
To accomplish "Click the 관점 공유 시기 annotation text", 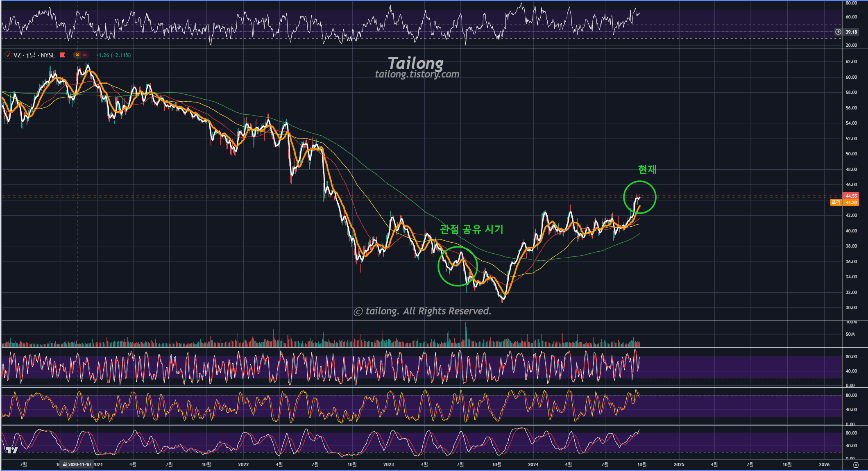I will (x=471, y=229).
